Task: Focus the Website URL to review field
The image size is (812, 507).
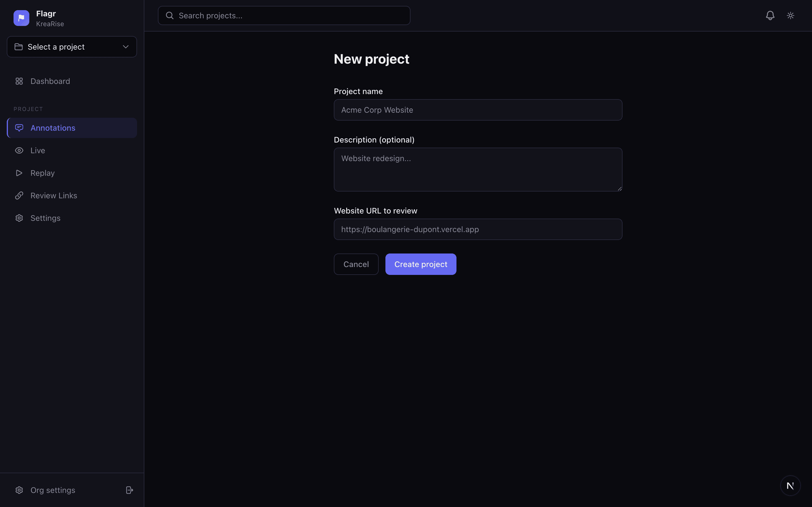Action: click(477, 229)
